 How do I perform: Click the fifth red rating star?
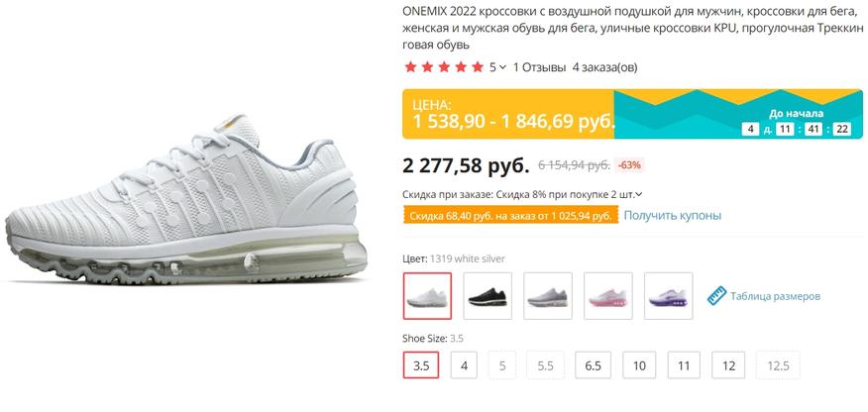pos(478,67)
